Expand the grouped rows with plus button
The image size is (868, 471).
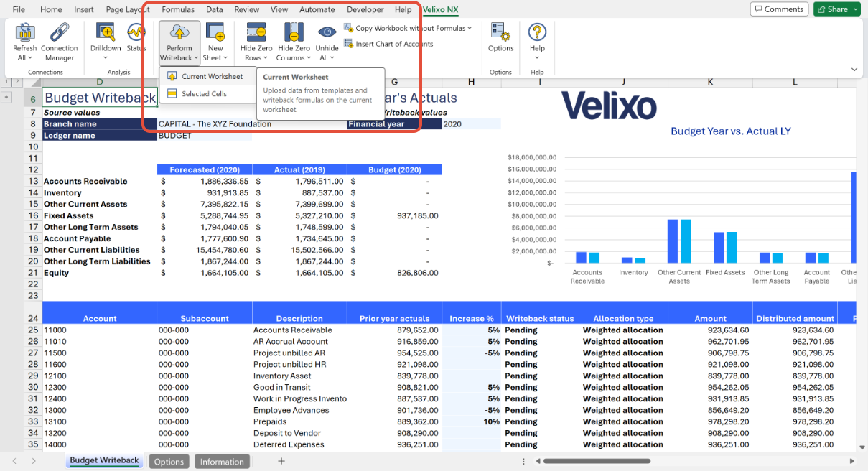coord(7,97)
